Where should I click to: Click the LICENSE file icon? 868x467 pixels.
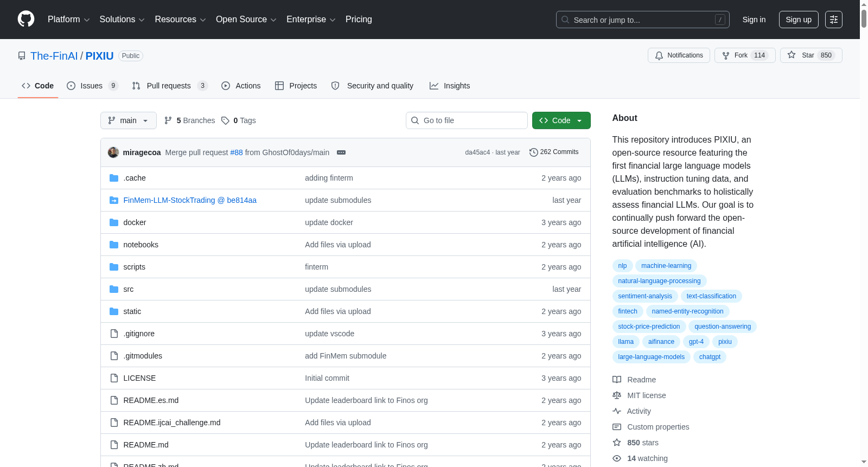coord(114,378)
